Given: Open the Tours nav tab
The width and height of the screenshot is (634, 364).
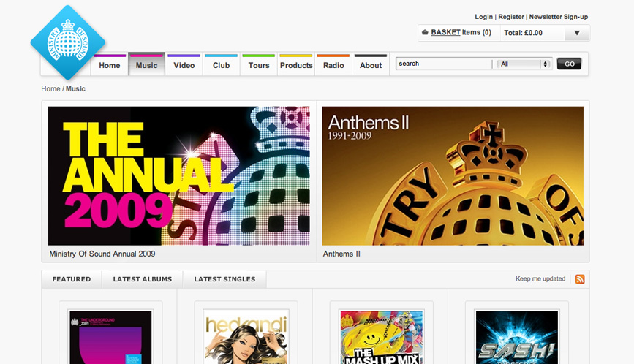Looking at the screenshot, I should tap(259, 65).
